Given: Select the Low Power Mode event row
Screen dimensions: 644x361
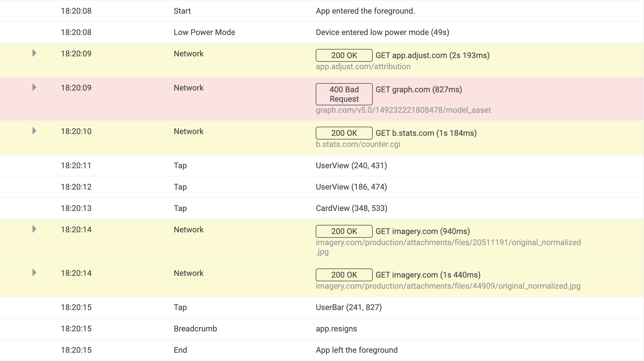Looking at the screenshot, I should (x=322, y=32).
